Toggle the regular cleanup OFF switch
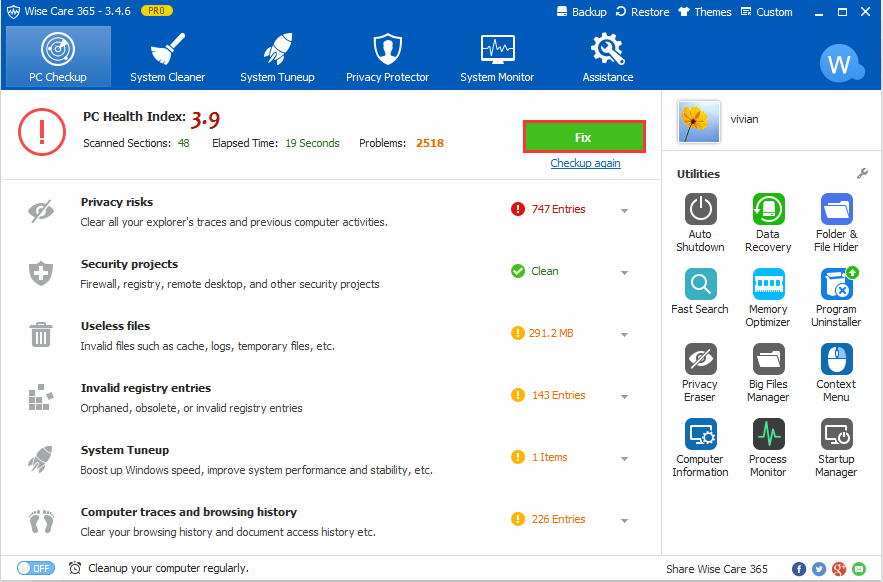 click(x=35, y=568)
